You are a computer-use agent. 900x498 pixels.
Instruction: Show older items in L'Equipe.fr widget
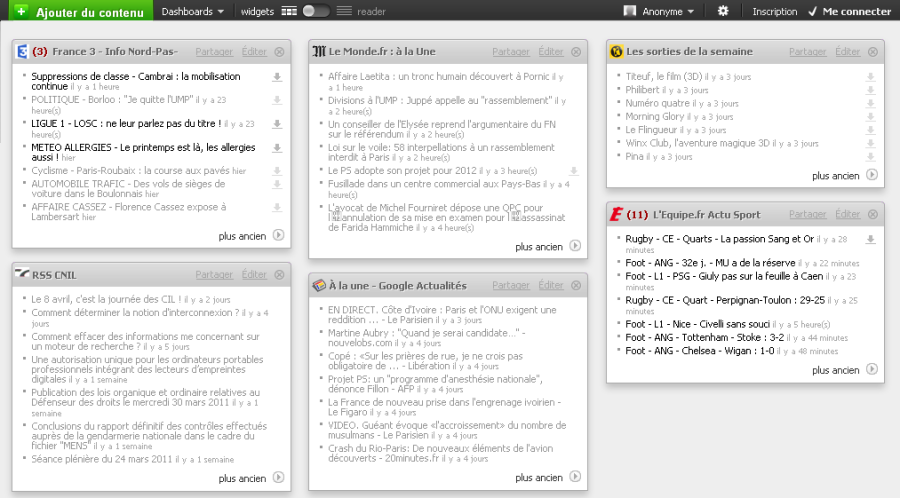844,369
